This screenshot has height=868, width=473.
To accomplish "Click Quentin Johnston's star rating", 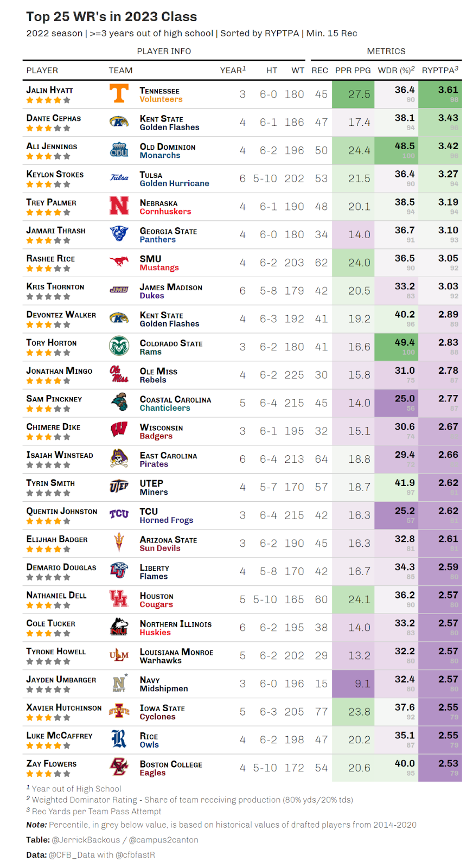I will [48, 521].
